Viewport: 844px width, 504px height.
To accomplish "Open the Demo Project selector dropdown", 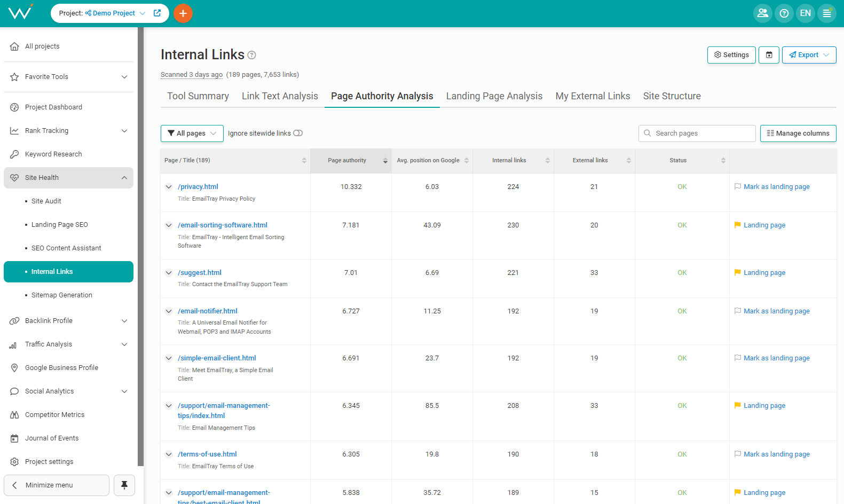I will point(115,13).
